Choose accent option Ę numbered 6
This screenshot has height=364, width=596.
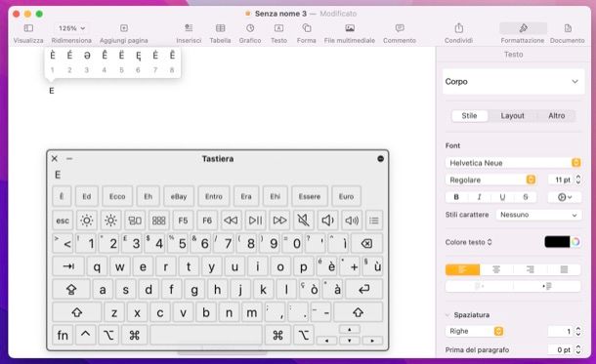139,56
